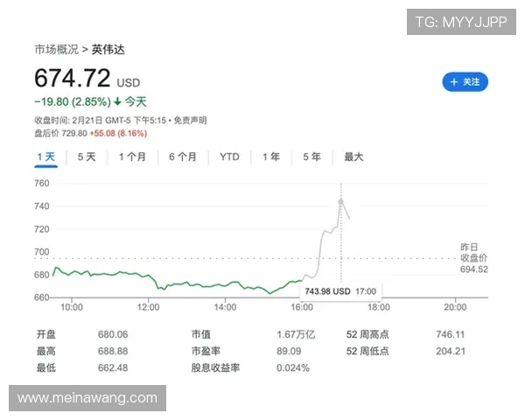Click the 743.98 USD chart tooltip
The height and width of the screenshot is (420, 525).
(x=340, y=291)
